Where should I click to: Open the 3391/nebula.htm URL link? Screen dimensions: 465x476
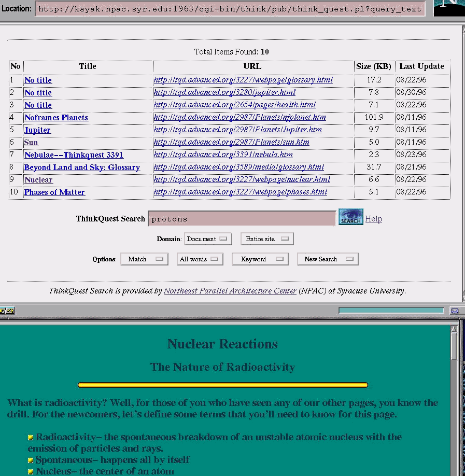tap(223, 155)
